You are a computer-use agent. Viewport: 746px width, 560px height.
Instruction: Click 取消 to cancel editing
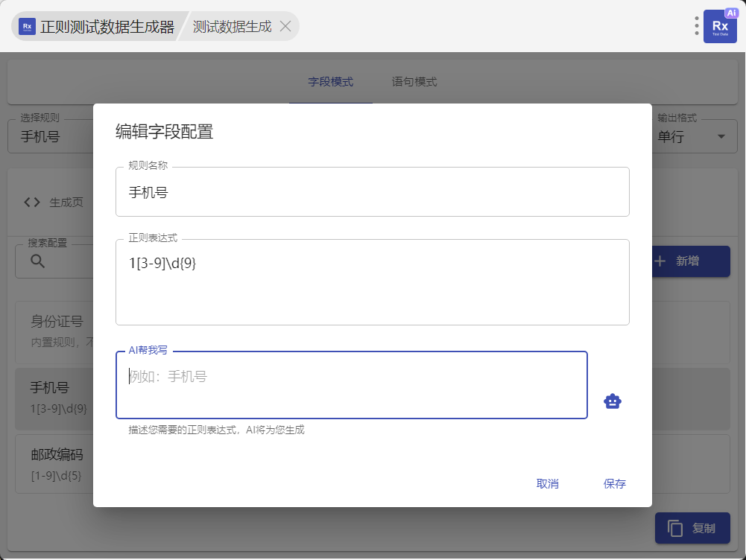pyautogui.click(x=547, y=484)
